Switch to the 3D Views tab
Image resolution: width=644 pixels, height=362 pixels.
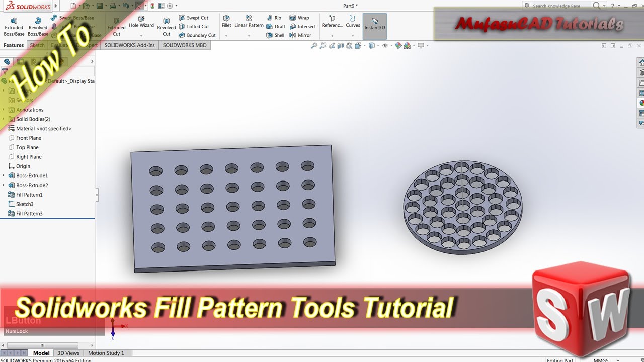coord(68,353)
